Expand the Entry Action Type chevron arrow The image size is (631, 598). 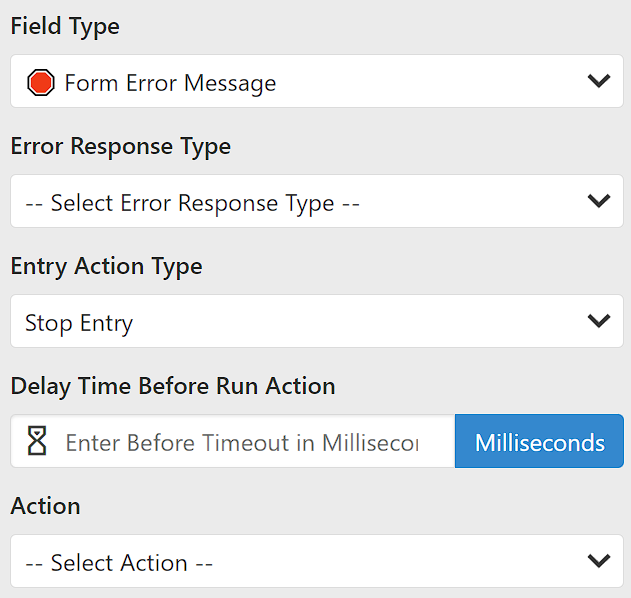tap(599, 321)
